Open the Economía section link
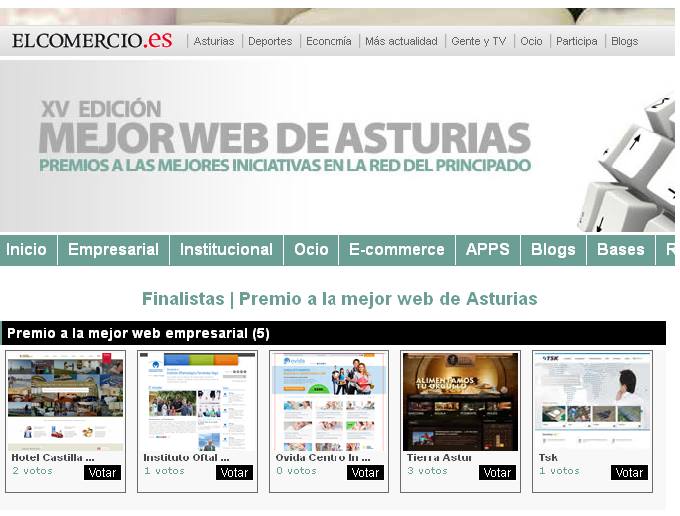 point(328,41)
